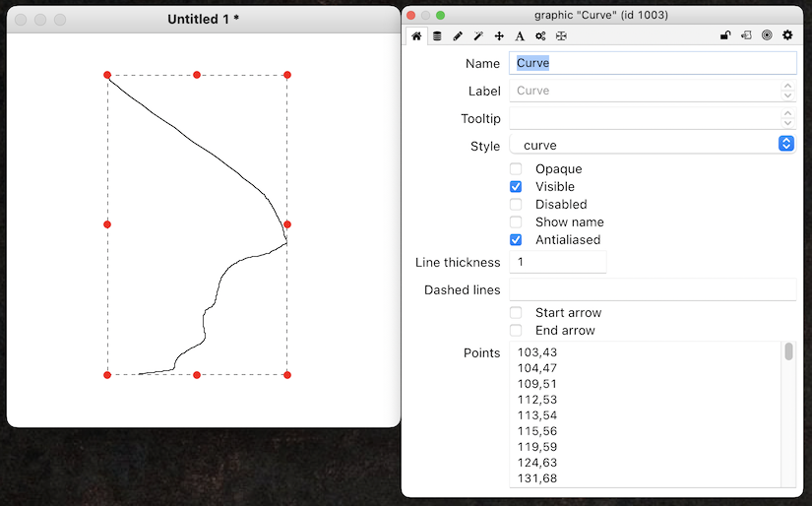Click the top-left red selection handle
The width and height of the screenshot is (812, 506).
point(107,75)
